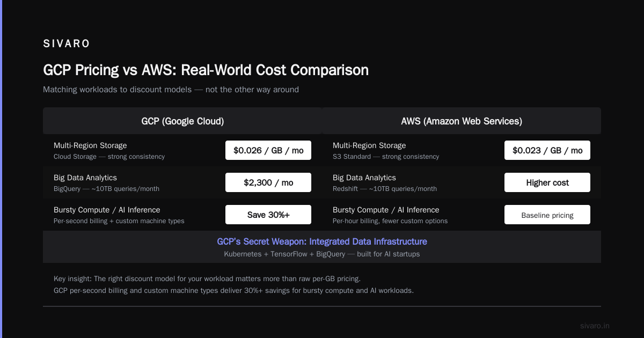Image resolution: width=644 pixels, height=338 pixels.
Task: Select Bursty Compute / AI Inference in AWS column
Action: click(x=386, y=210)
